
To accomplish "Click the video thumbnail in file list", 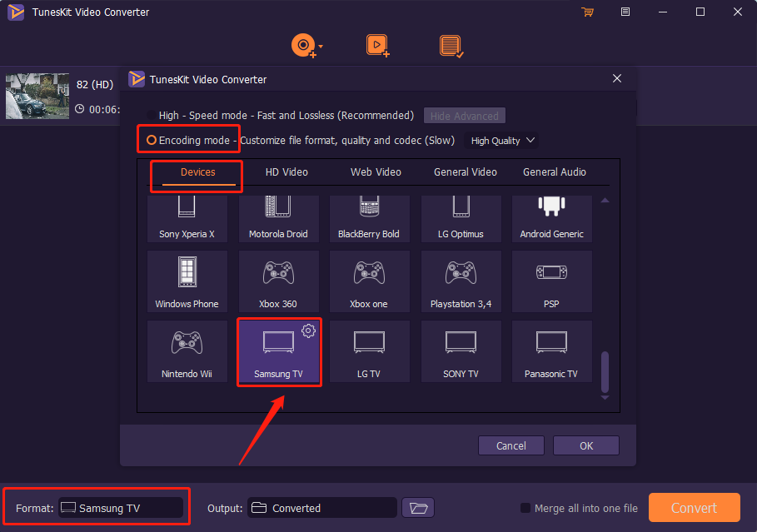I will pos(37,96).
